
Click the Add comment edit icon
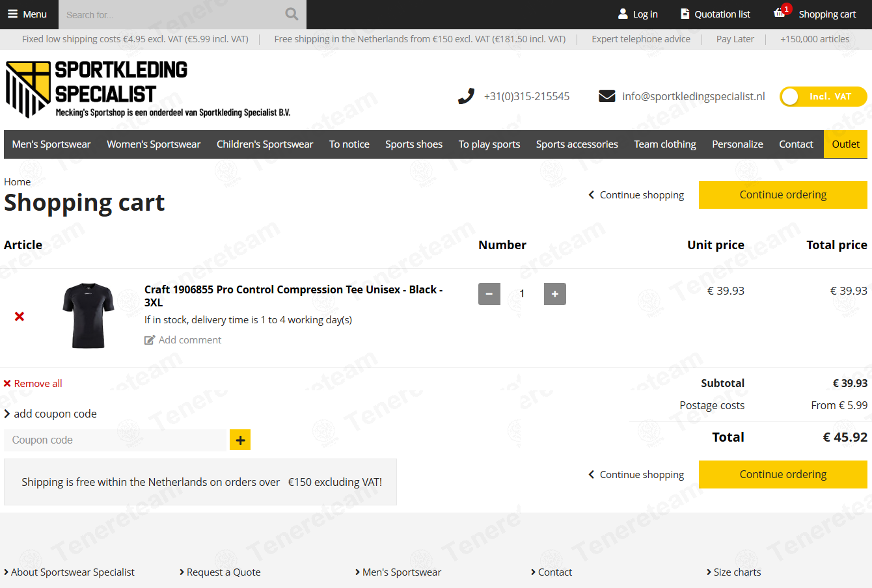pos(150,340)
